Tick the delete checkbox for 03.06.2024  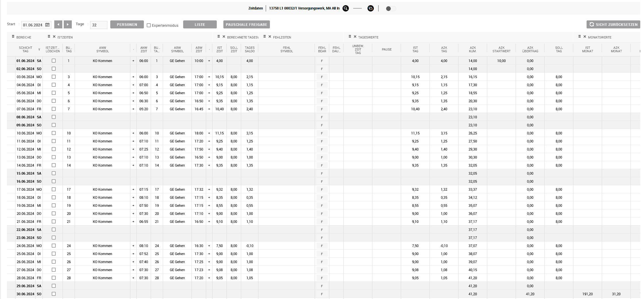pos(54,77)
